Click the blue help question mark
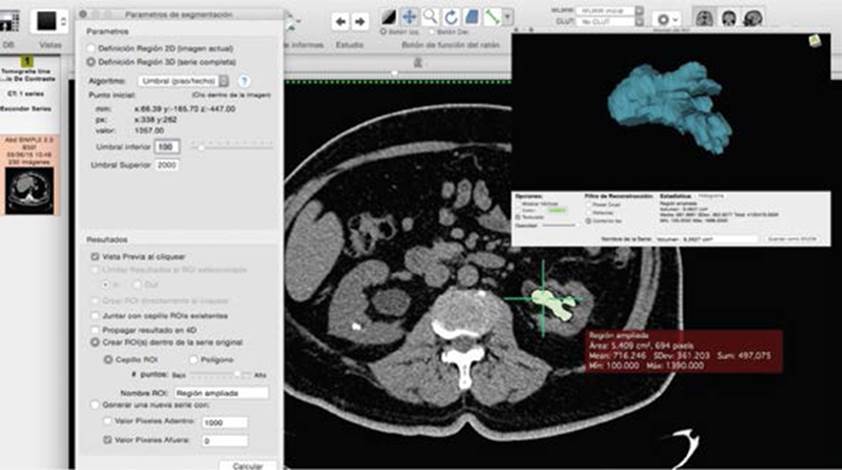The image size is (842, 470). point(243,80)
